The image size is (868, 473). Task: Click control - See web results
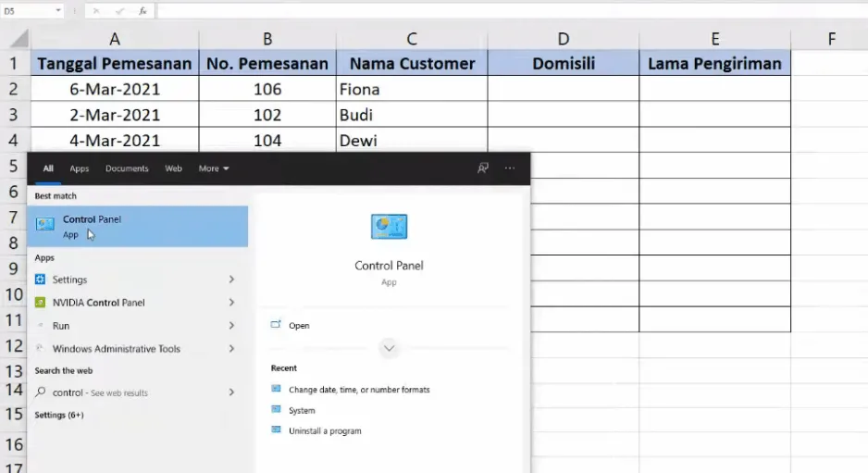pos(100,392)
